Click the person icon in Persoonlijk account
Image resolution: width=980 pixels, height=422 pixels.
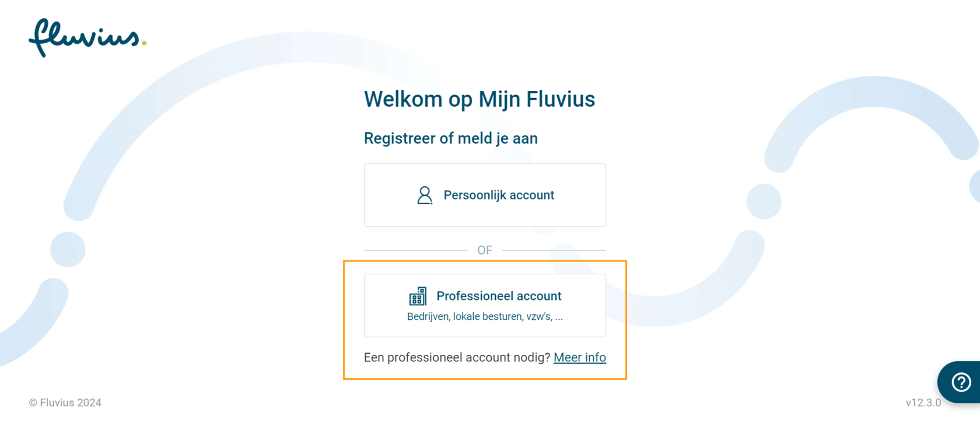(425, 195)
